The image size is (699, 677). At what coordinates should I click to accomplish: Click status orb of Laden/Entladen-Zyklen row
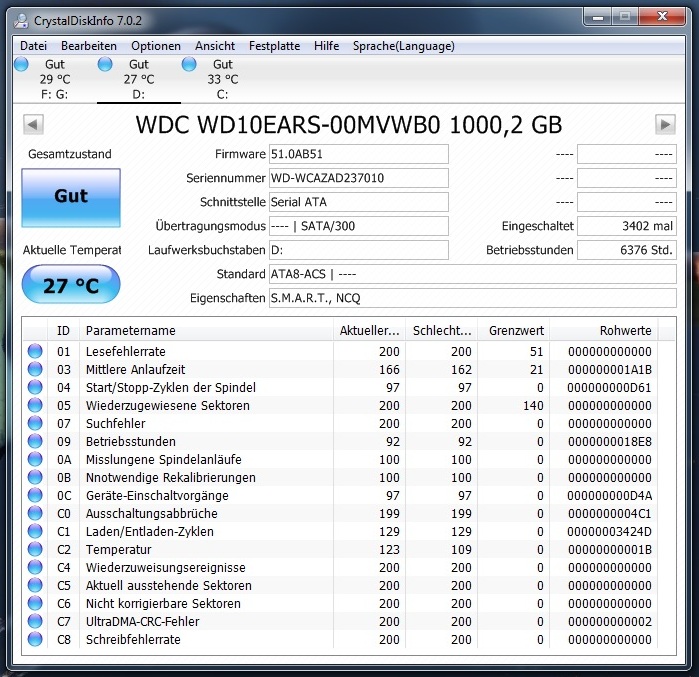(x=35, y=531)
